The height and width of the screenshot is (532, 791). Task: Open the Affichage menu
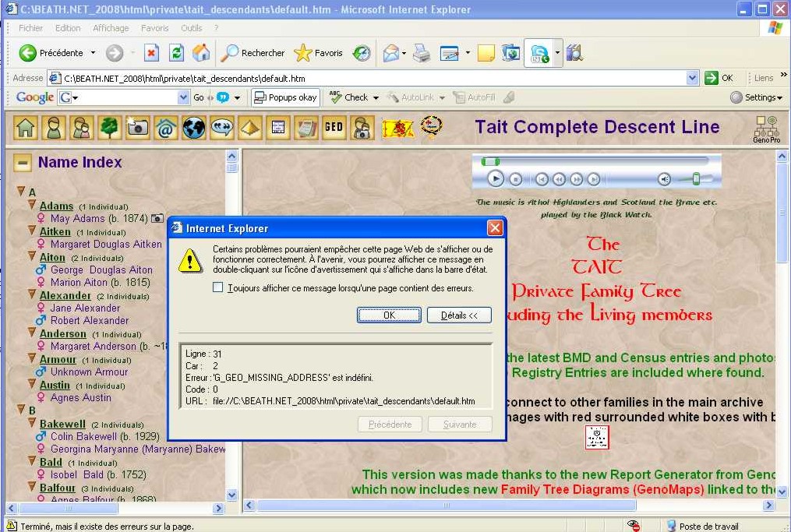(x=111, y=28)
